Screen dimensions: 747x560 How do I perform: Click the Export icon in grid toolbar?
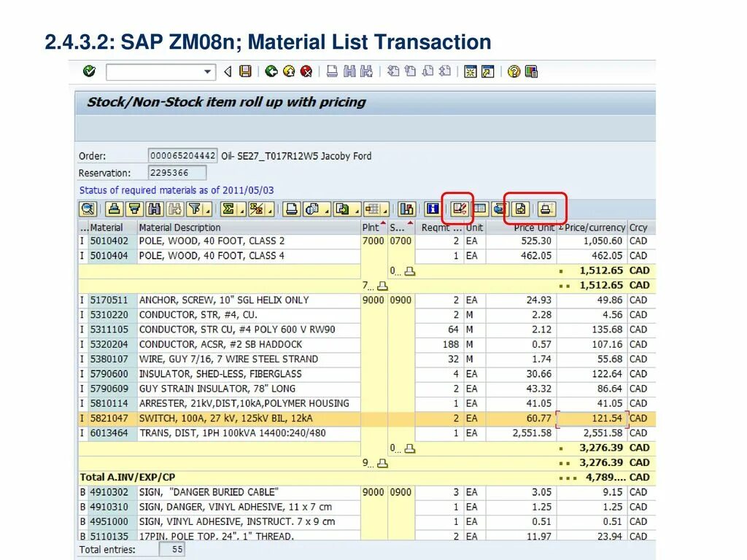pyautogui.click(x=342, y=209)
